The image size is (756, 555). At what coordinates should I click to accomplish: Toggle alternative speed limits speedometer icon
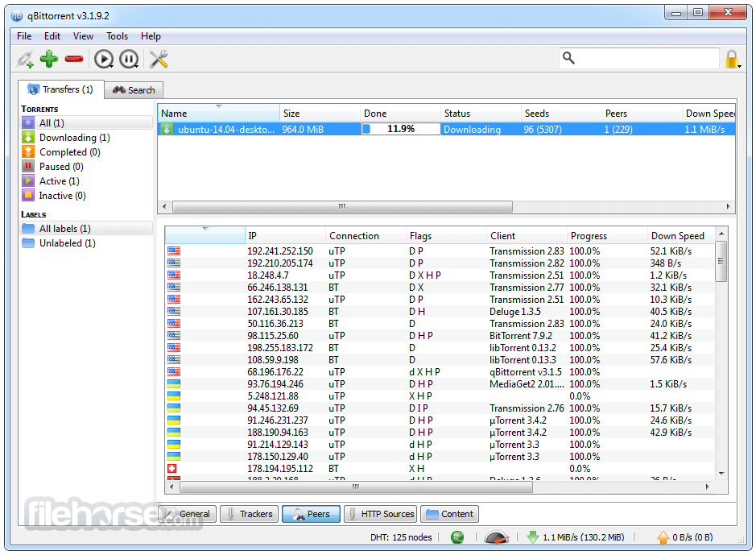click(496, 537)
